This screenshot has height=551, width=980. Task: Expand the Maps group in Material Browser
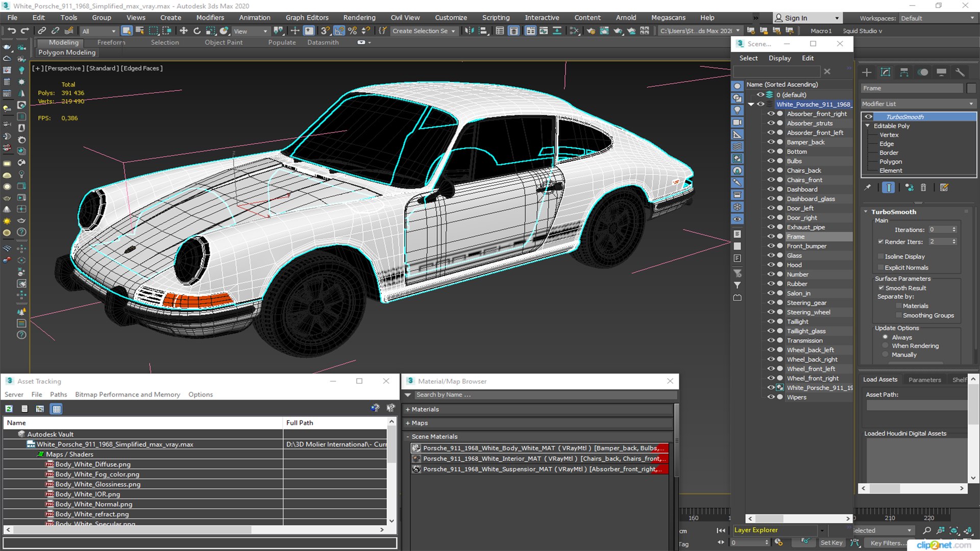408,423
